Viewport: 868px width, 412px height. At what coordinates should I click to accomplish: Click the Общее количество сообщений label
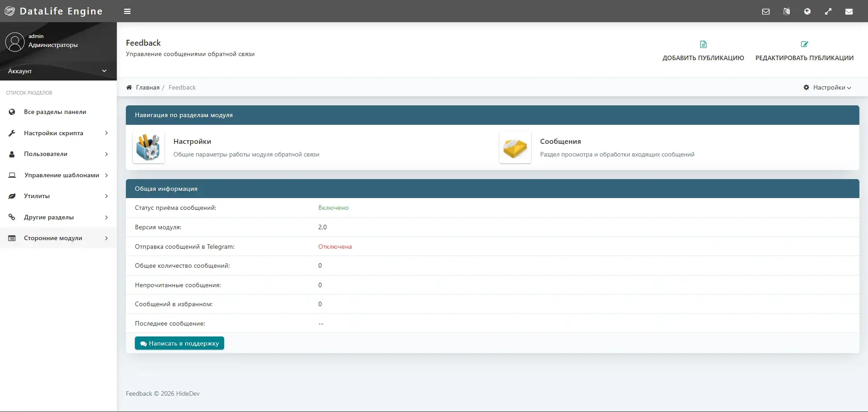point(182,265)
